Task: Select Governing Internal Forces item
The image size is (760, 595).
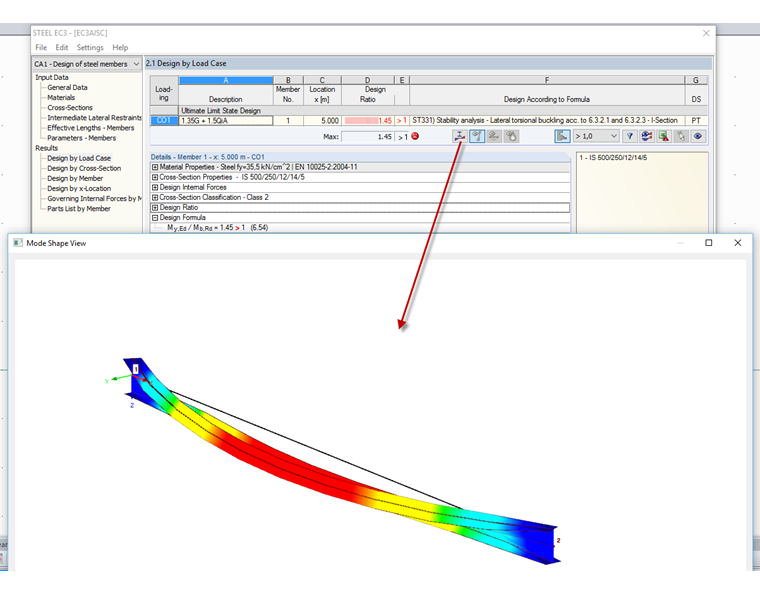Action: 95,199
